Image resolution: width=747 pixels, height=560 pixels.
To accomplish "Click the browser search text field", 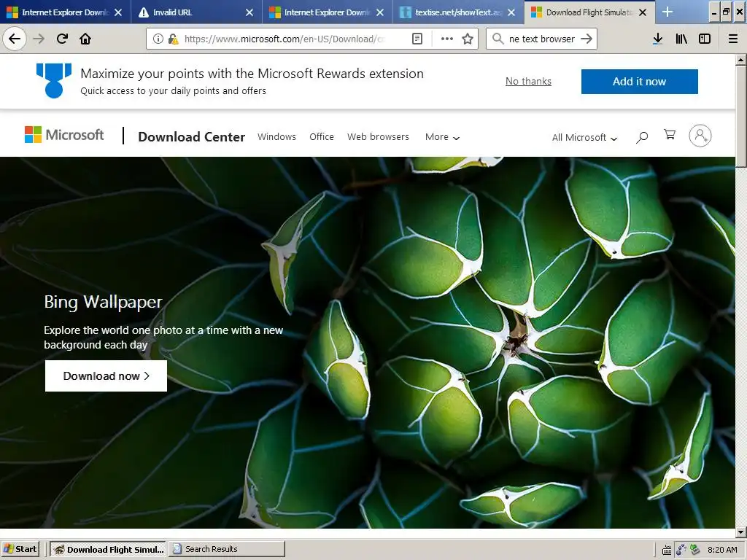I will (542, 39).
